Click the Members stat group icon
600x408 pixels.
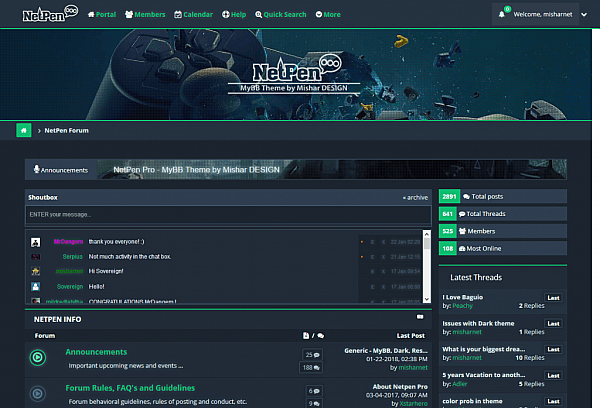[462, 231]
